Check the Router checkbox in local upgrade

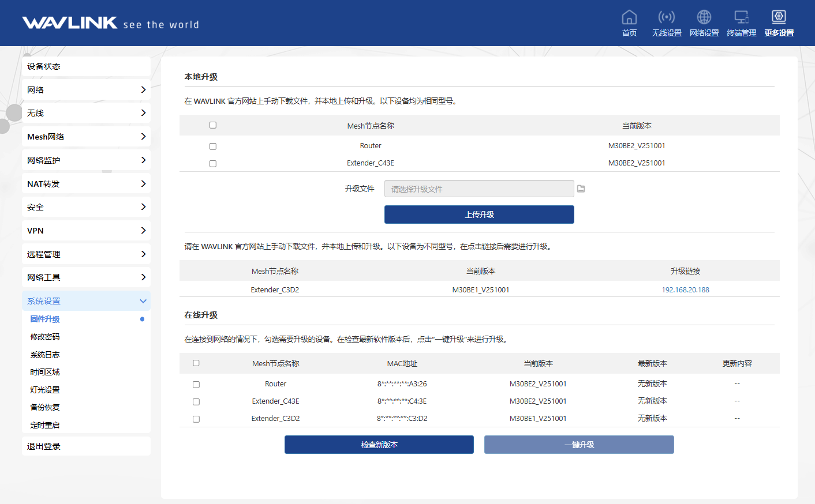point(213,146)
